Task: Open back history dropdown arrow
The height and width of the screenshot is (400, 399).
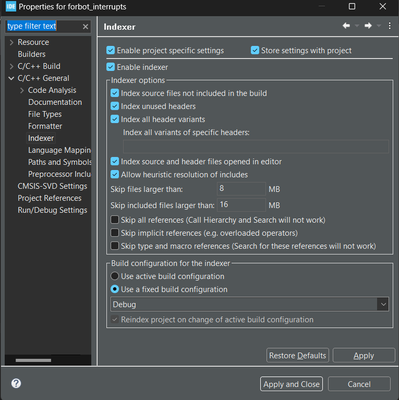Action: [357, 26]
